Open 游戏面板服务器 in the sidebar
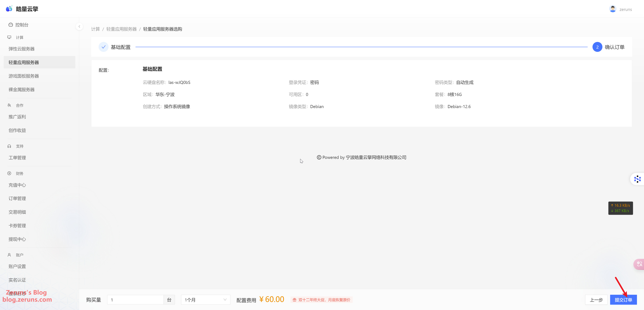Viewport: 644px width, 310px height. point(24,76)
